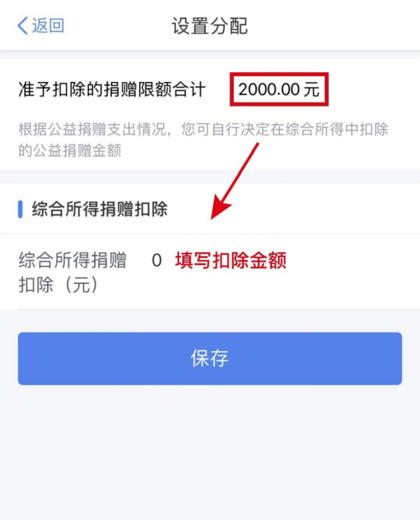This screenshot has height=520, width=420.
Task: Click the blank area below the 保存 button
Action: pos(210,452)
